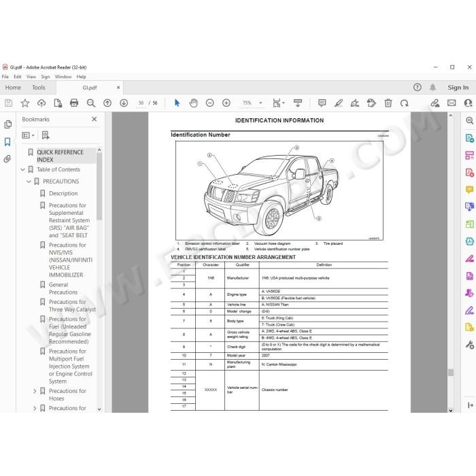Open the notifications bell
The image size is (476, 476).
(x=432, y=88)
